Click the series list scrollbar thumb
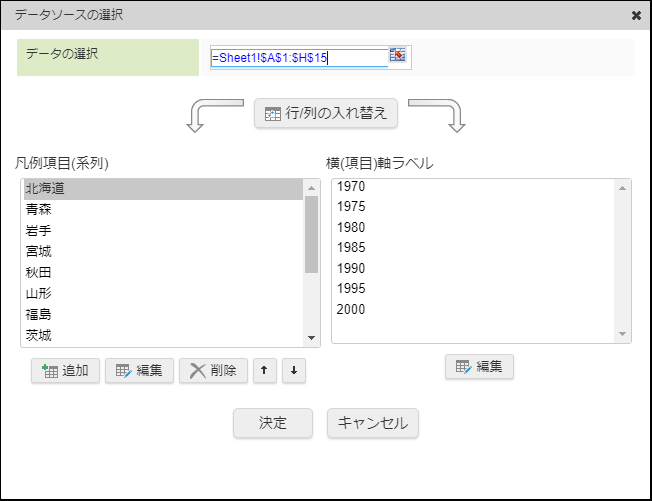Image resolution: width=652 pixels, height=501 pixels. coord(311,234)
